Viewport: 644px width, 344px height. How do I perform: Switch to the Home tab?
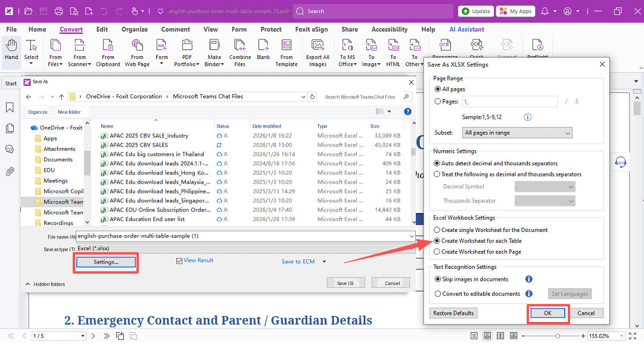tap(38, 29)
